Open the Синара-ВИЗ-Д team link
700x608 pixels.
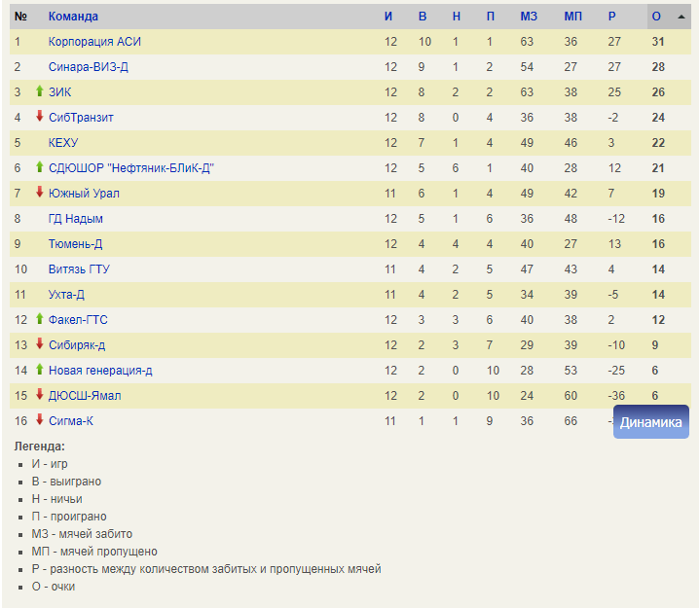(89, 67)
